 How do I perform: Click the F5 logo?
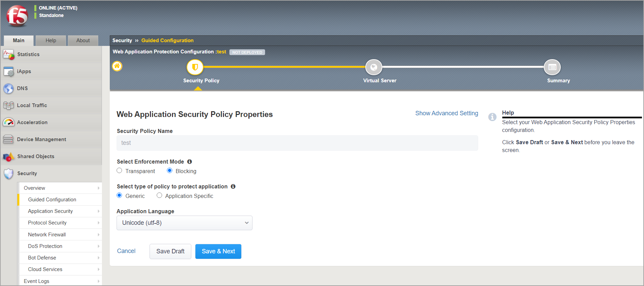click(x=17, y=16)
